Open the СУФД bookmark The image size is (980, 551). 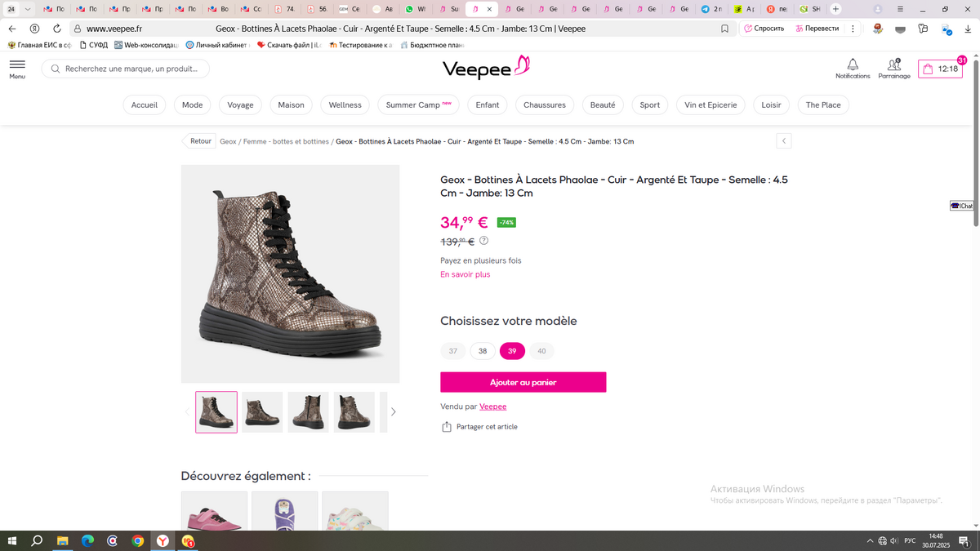94,45
